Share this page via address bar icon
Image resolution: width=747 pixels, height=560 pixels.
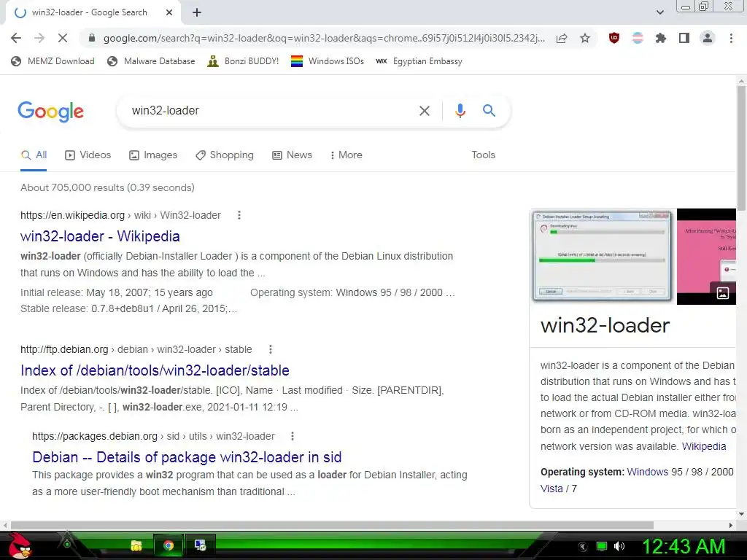tap(562, 38)
